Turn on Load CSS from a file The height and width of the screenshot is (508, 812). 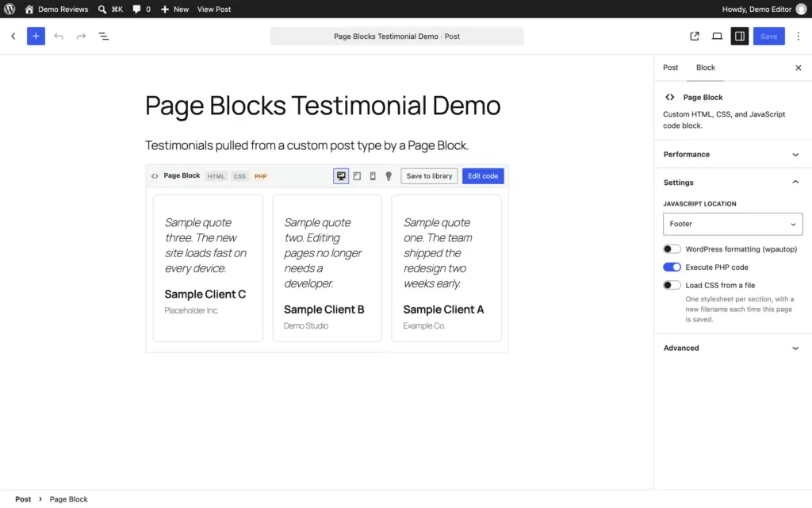tap(672, 286)
